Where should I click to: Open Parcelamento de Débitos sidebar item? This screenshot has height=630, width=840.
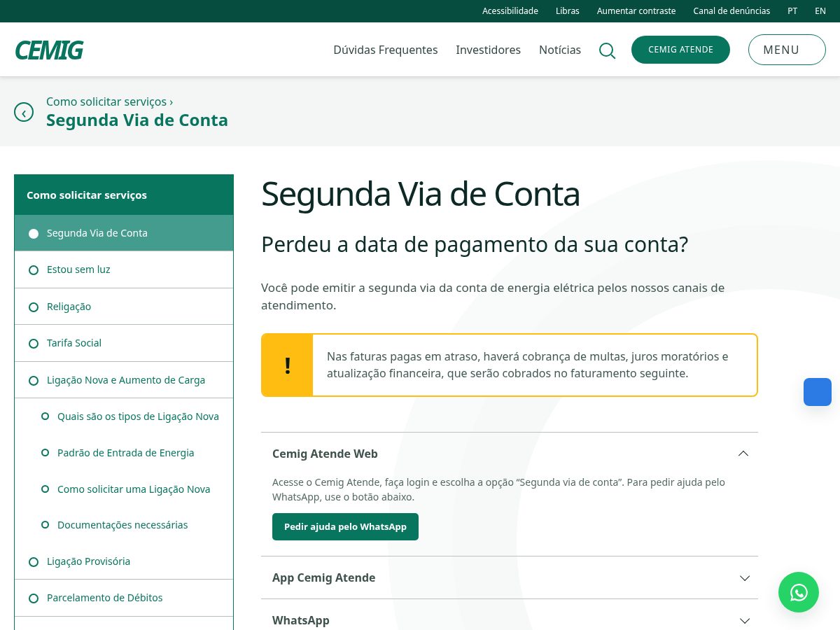click(x=124, y=598)
